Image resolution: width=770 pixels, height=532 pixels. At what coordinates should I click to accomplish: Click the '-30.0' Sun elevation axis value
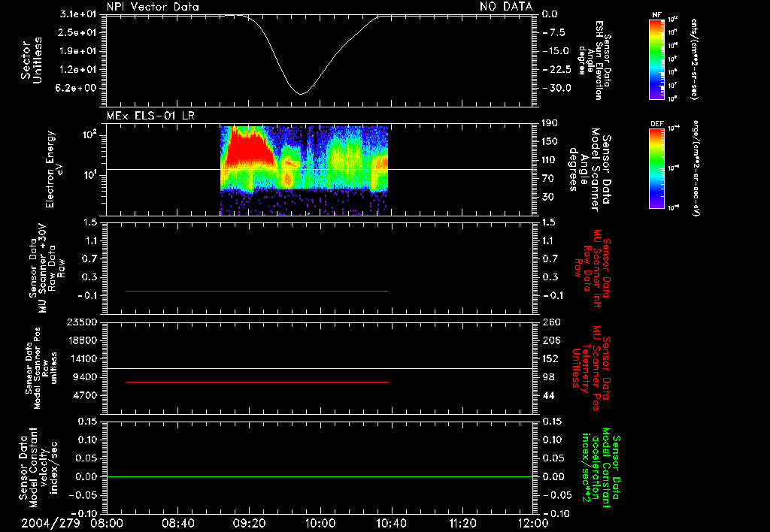coord(556,89)
